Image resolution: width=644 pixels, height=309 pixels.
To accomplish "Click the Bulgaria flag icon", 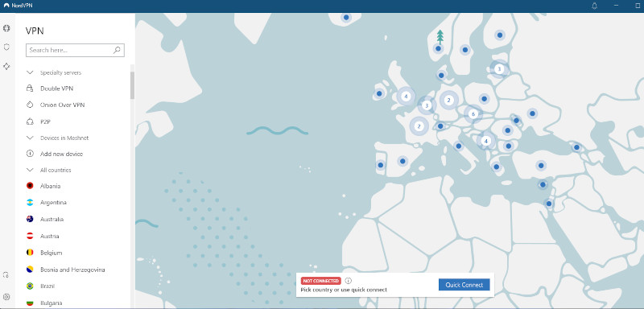I will (x=30, y=303).
